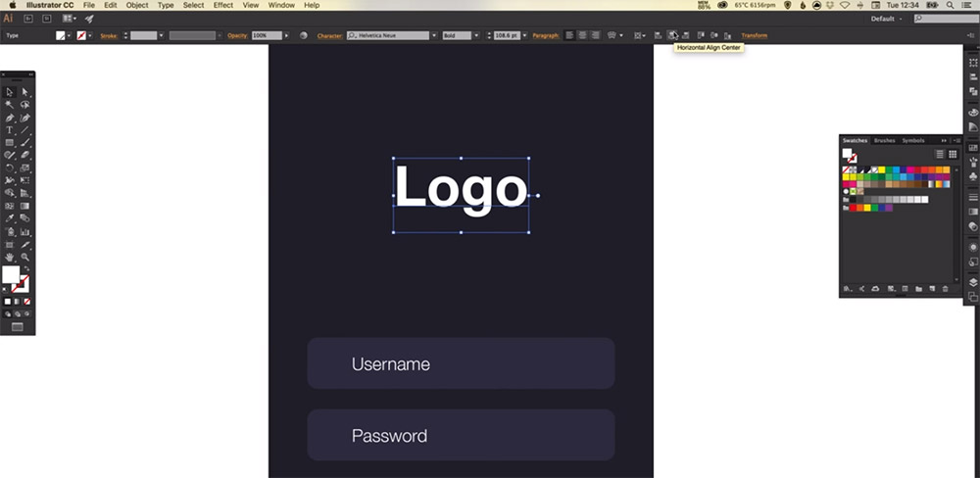Select the Type tool

coord(10,130)
